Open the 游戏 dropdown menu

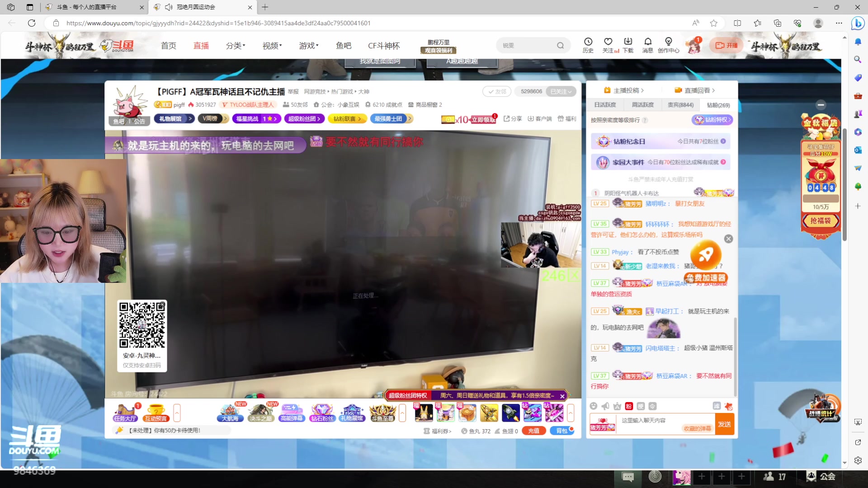point(309,46)
